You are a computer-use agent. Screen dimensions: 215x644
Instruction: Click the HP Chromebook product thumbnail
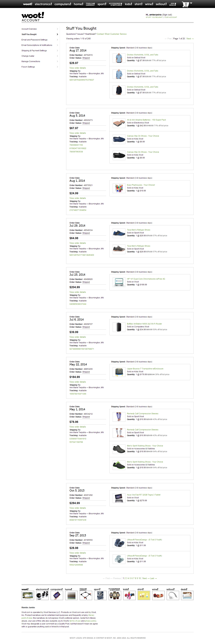click(x=119, y=282)
